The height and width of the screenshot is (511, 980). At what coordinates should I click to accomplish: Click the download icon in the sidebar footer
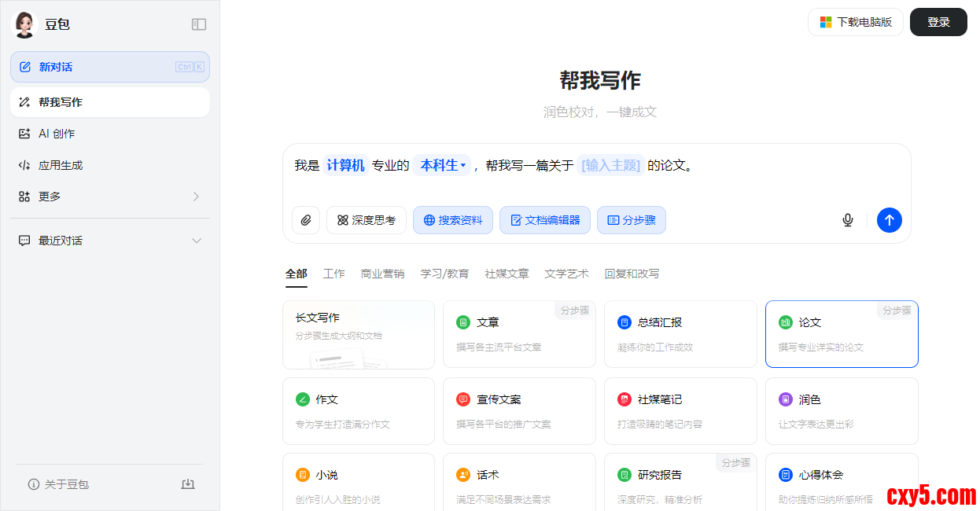[188, 484]
